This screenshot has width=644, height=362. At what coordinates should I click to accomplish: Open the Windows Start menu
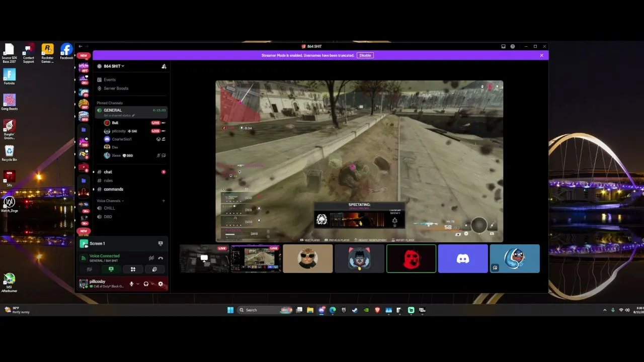[230, 310]
